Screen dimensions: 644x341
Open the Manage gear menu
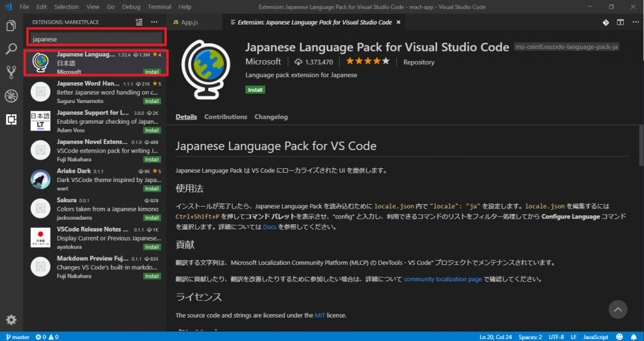(11, 320)
